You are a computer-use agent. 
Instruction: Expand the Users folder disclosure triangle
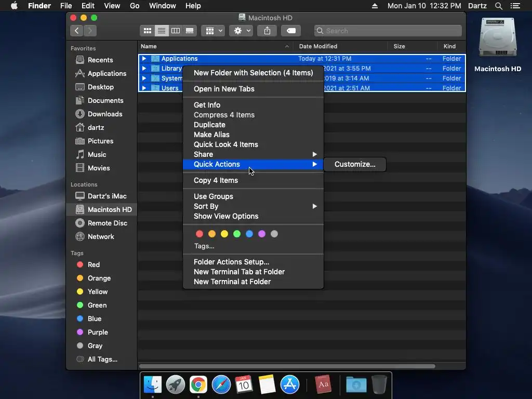(144, 88)
